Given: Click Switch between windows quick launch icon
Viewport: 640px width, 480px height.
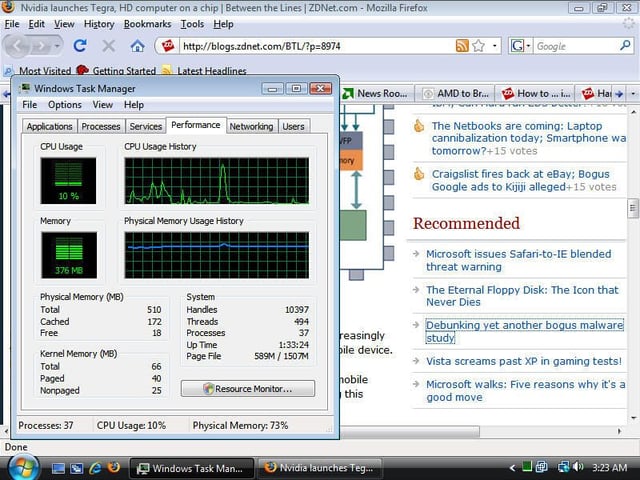Looking at the screenshot, I should click(76, 468).
